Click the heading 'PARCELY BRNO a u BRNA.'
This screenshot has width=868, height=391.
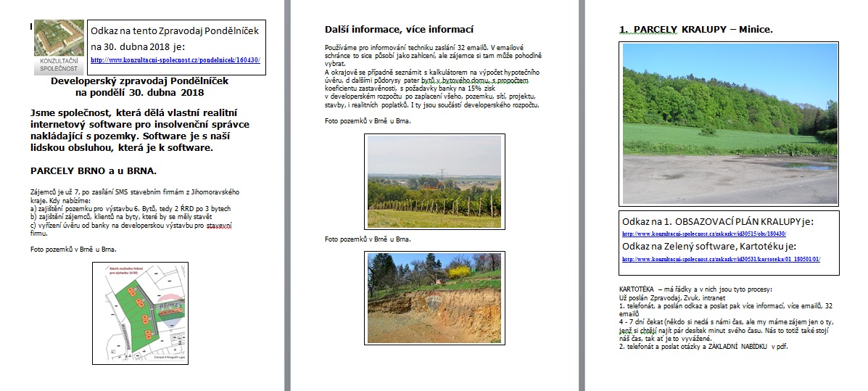(94, 170)
